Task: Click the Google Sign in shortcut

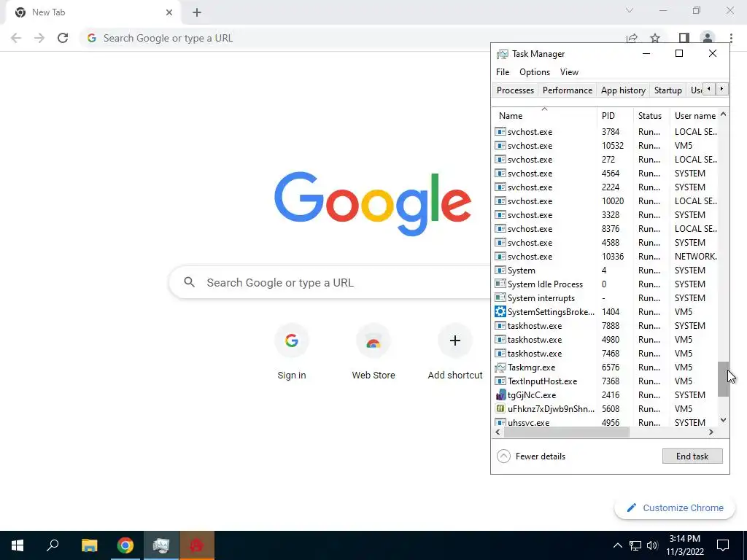Action: pos(292,351)
